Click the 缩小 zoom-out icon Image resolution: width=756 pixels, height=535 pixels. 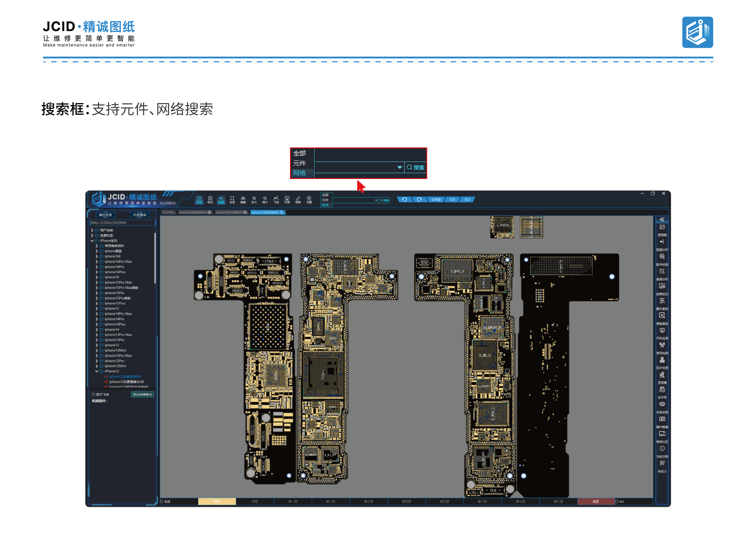265,200
